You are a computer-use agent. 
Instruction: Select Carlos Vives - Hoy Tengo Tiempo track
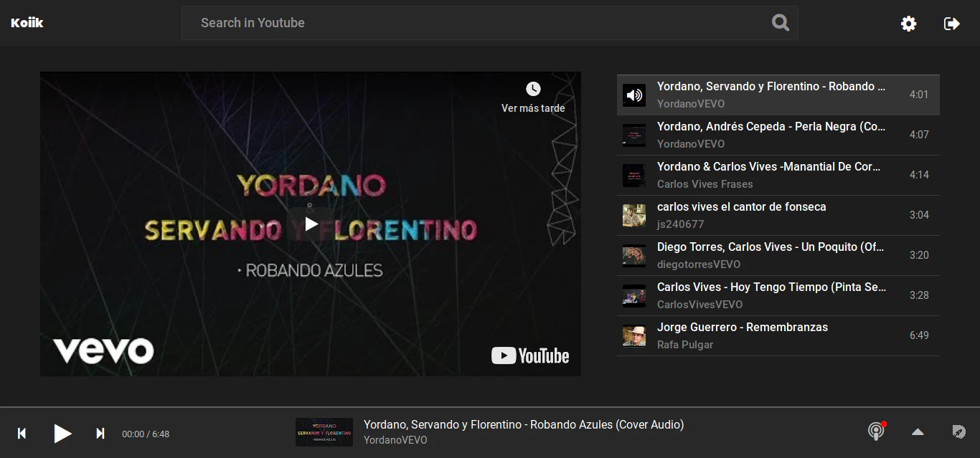tap(778, 296)
